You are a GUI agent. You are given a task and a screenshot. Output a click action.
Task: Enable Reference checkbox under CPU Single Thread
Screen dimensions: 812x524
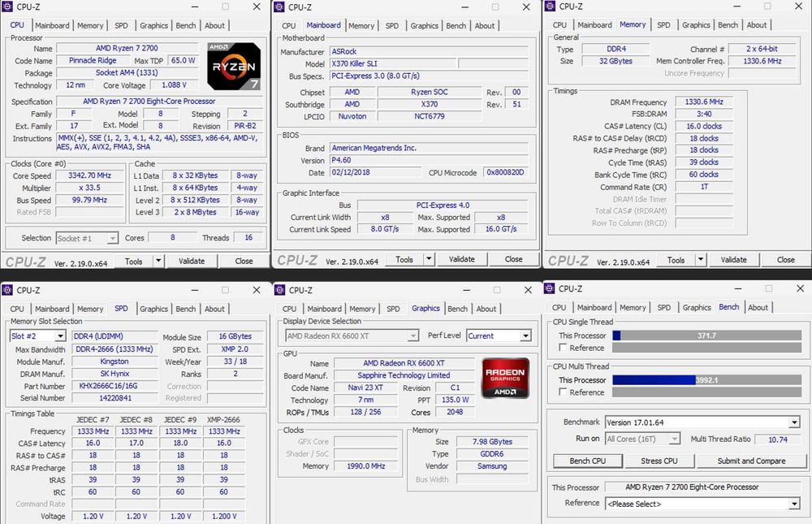pyautogui.click(x=564, y=348)
